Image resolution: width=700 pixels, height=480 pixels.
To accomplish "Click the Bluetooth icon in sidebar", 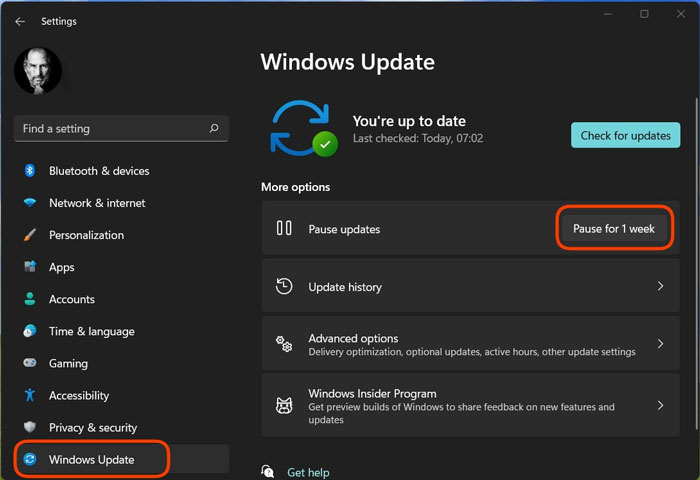I will coord(30,171).
